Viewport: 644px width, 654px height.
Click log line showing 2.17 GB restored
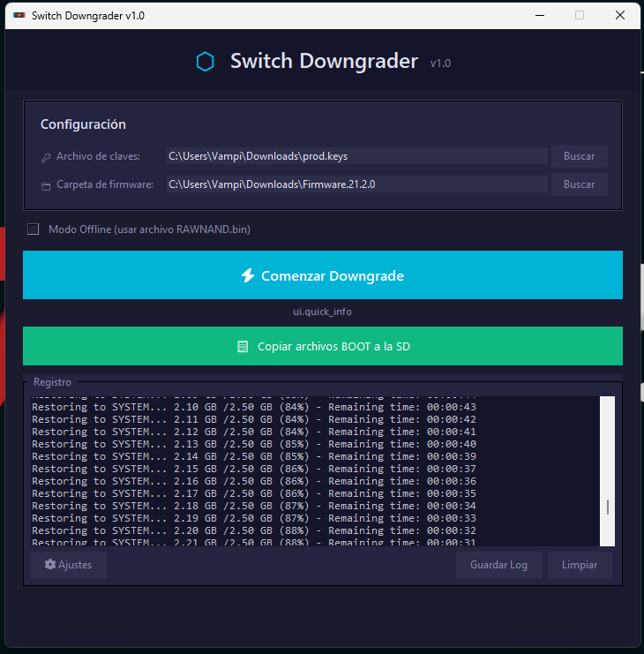[x=254, y=493]
